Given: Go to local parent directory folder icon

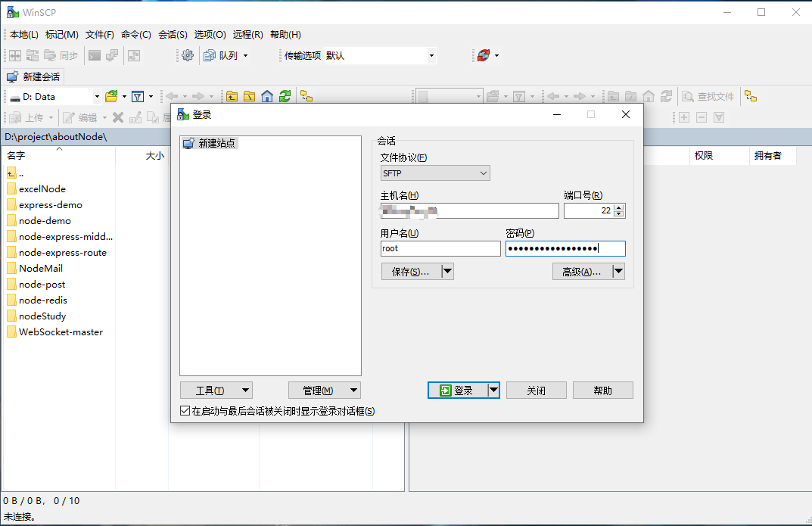Looking at the screenshot, I should [x=232, y=96].
